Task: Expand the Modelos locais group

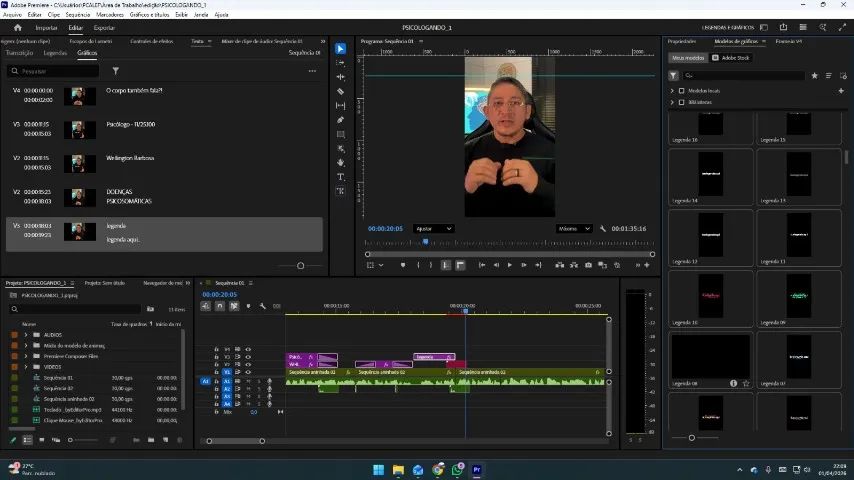Action: click(672, 91)
